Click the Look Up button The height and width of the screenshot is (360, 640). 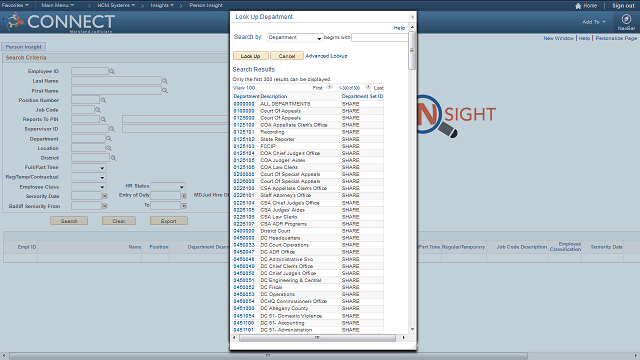251,56
